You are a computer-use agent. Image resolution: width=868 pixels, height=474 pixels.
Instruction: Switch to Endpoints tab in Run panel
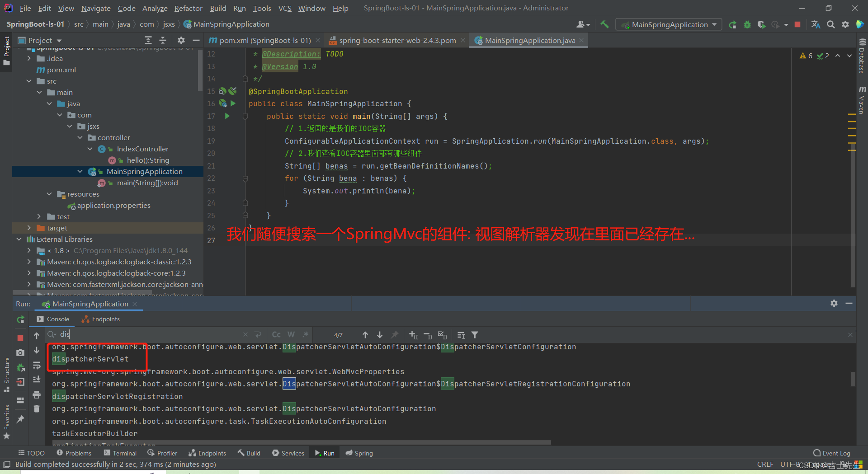(x=100, y=319)
